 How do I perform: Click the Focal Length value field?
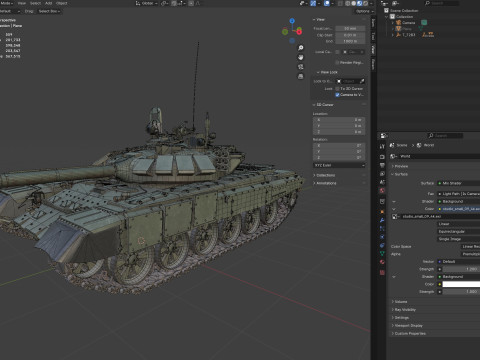tap(350, 29)
